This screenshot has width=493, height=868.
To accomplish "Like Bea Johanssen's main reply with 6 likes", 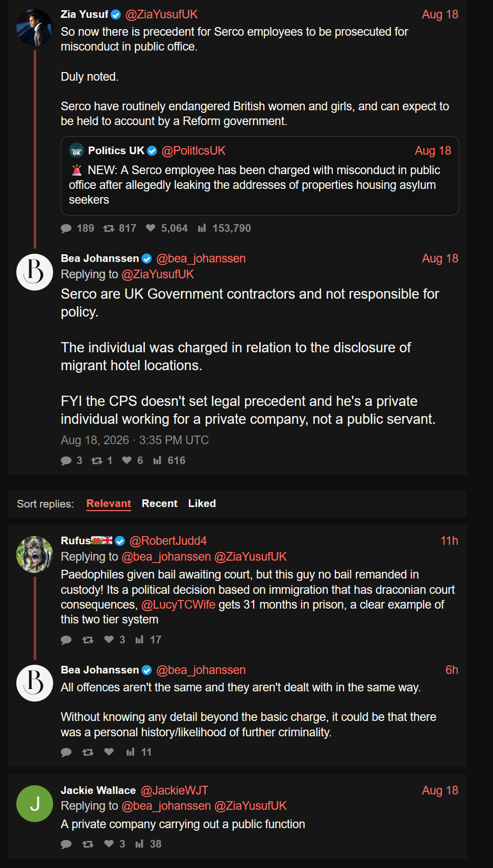I will (127, 461).
